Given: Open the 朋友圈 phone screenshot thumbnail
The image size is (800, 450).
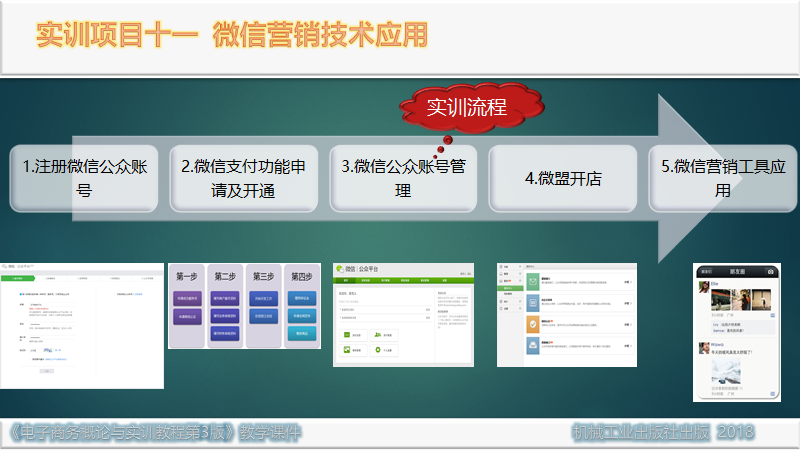Looking at the screenshot, I should [737, 332].
